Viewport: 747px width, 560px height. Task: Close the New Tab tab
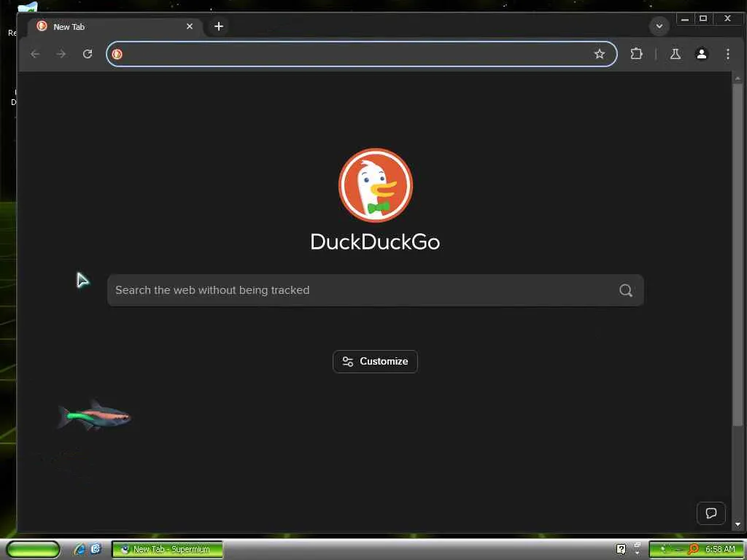pyautogui.click(x=190, y=26)
